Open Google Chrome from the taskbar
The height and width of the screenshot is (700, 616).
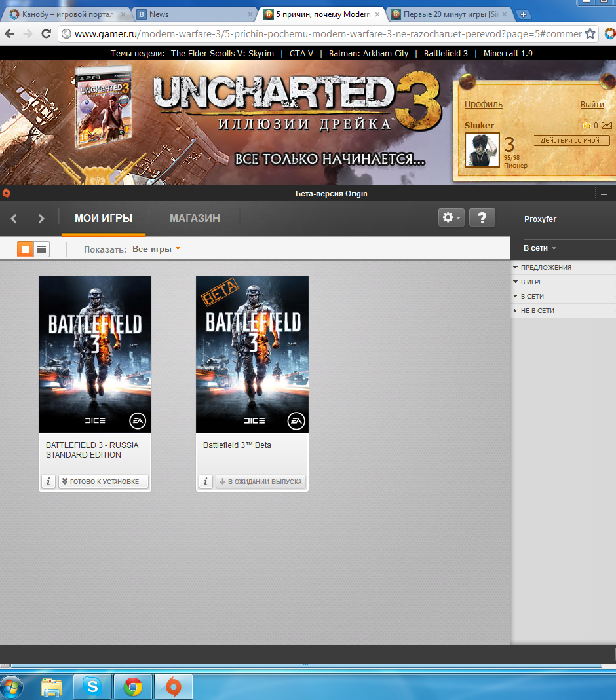pyautogui.click(x=133, y=687)
